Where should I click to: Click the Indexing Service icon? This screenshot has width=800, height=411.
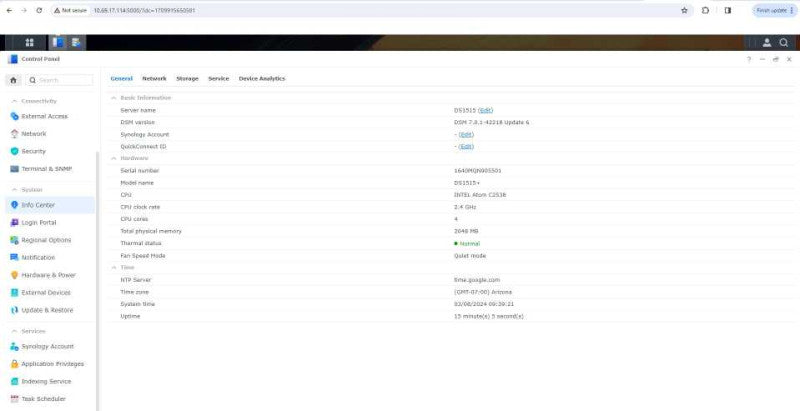[x=14, y=381]
